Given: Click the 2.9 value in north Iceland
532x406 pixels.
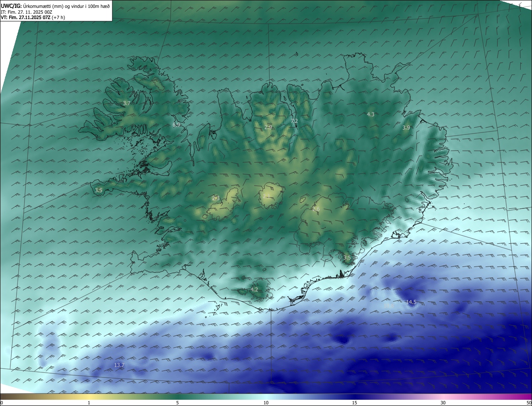Looking at the screenshot, I should (x=268, y=127).
